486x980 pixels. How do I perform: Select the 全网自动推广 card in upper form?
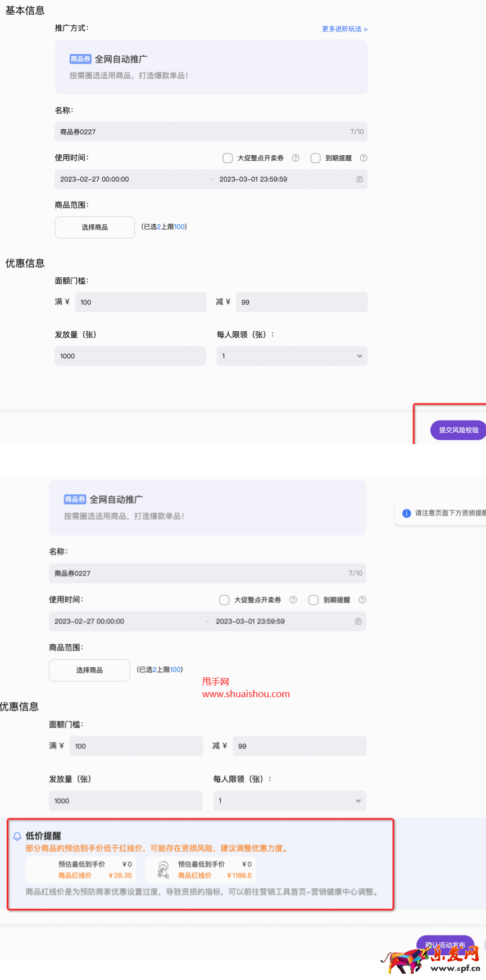(x=211, y=67)
